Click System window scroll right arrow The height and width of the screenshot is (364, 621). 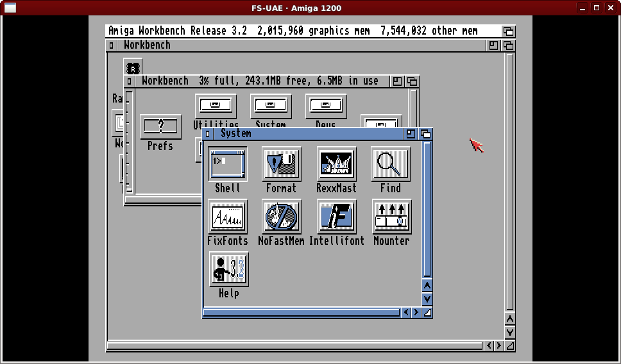coord(416,313)
